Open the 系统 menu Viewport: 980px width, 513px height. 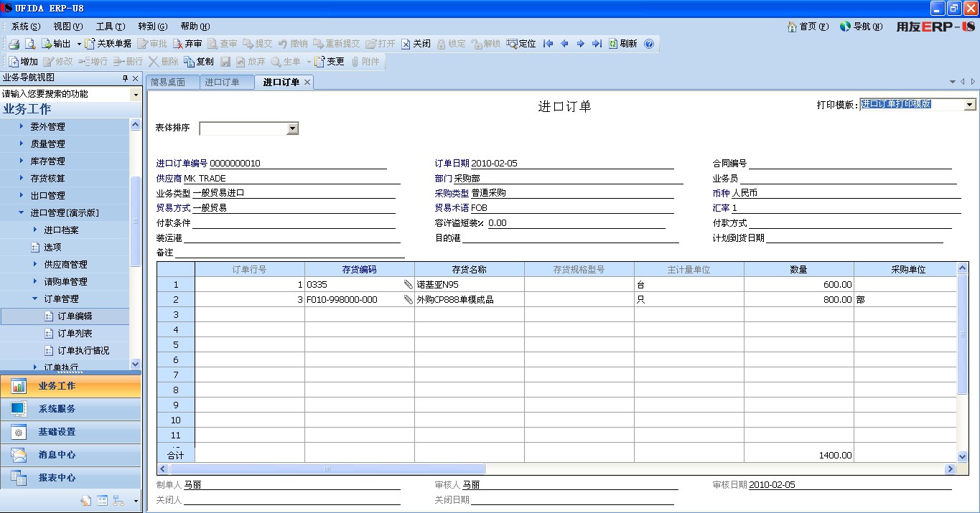(x=26, y=27)
